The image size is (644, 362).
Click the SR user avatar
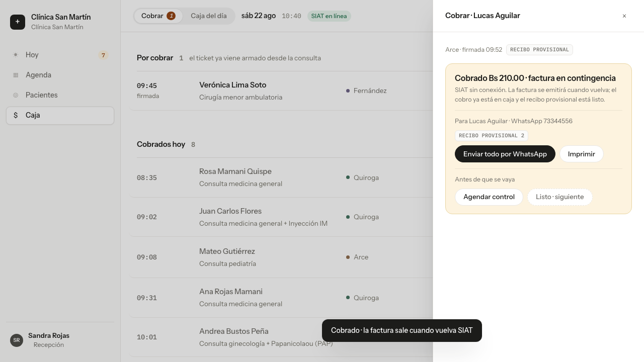click(x=17, y=340)
